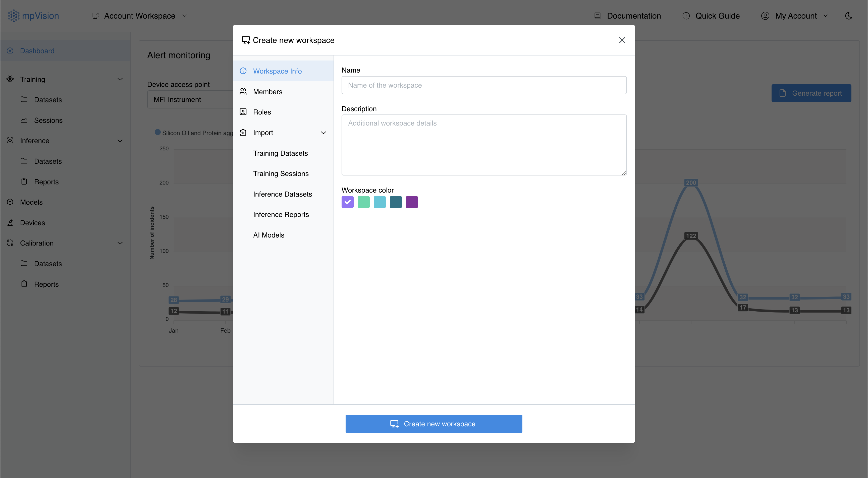Focus the workspace Name input field
868x478 pixels.
pyautogui.click(x=484, y=85)
